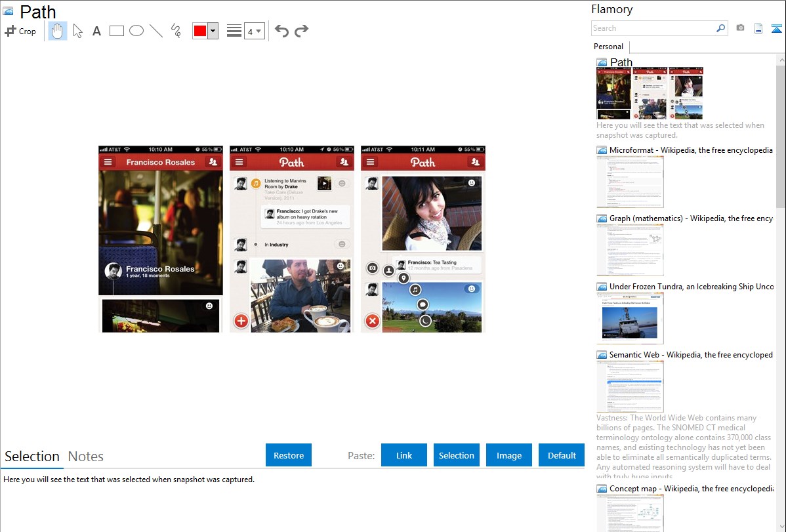The width and height of the screenshot is (786, 532).
Task: Click the icon beside Graph (mathematics) title
Action: pyautogui.click(x=602, y=218)
